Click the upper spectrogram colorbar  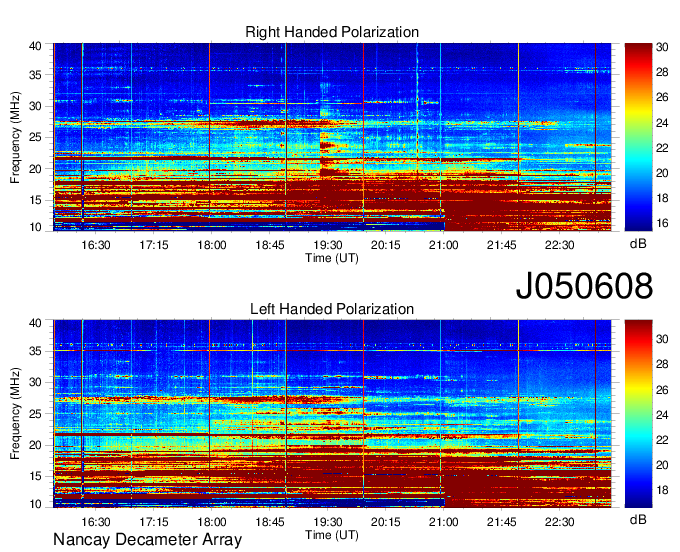[638, 137]
